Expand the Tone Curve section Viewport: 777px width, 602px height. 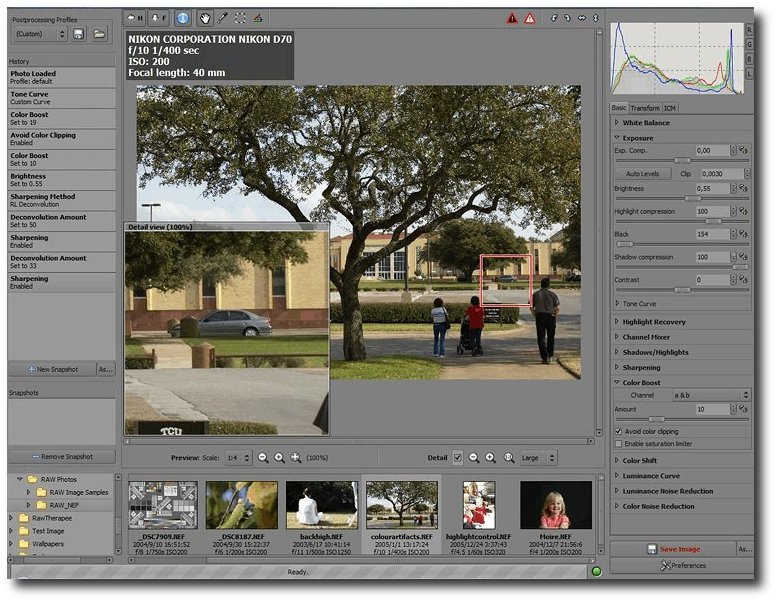617,303
